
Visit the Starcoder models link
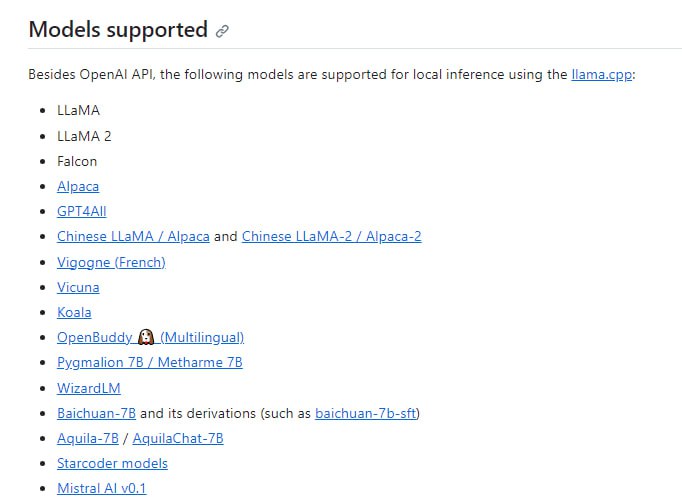point(112,463)
